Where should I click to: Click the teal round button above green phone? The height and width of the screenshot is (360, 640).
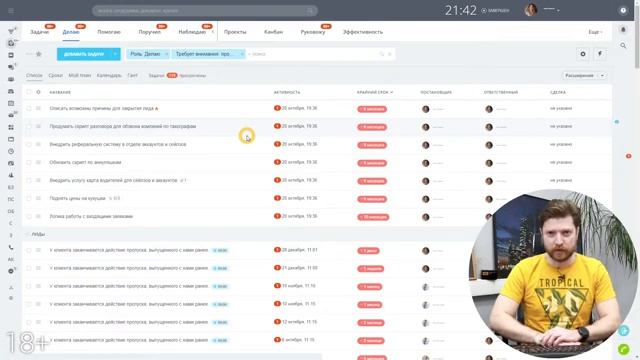pos(623,331)
